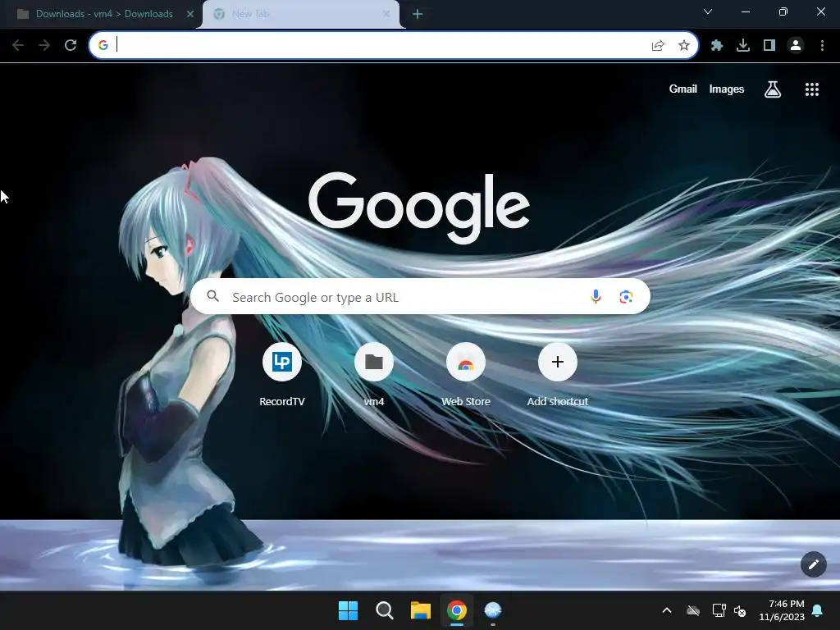Select the New Tab tab
This screenshot has width=840, height=630.
point(300,14)
